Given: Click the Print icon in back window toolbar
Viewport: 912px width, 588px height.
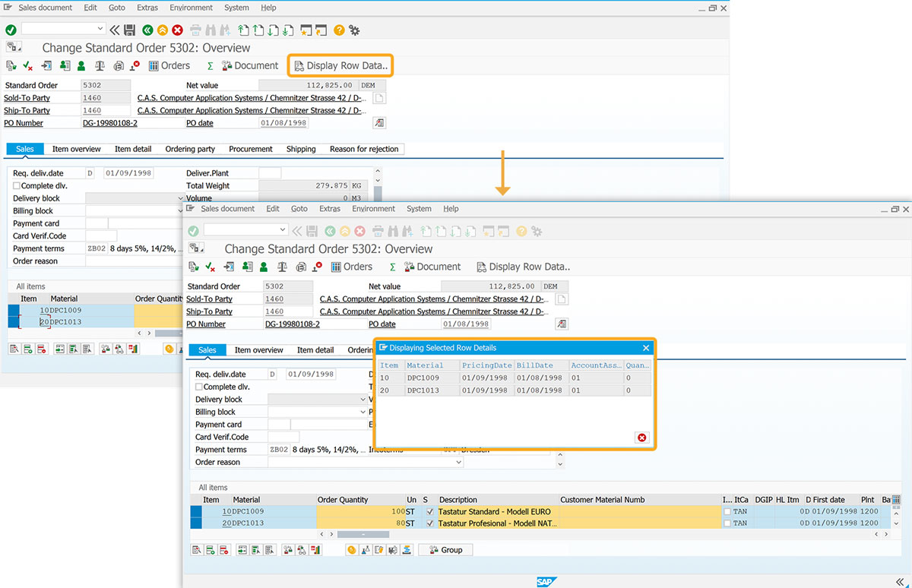Looking at the screenshot, I should [x=195, y=30].
